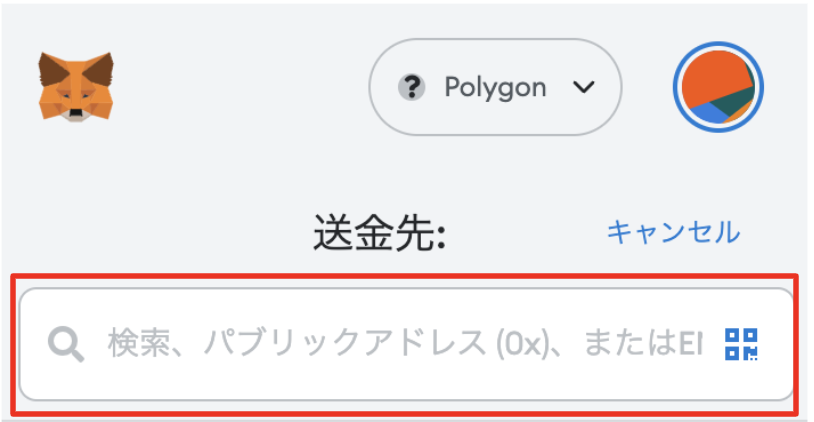
Task: Focus the recipient address search field
Action: coord(406,344)
